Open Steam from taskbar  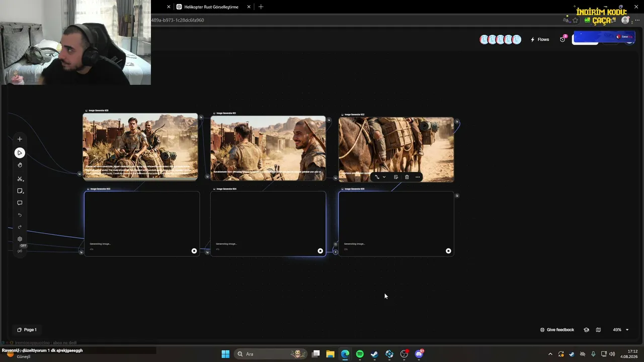pos(374,354)
